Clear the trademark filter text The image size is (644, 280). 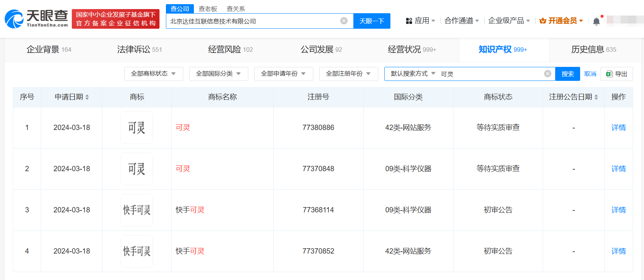tap(547, 74)
